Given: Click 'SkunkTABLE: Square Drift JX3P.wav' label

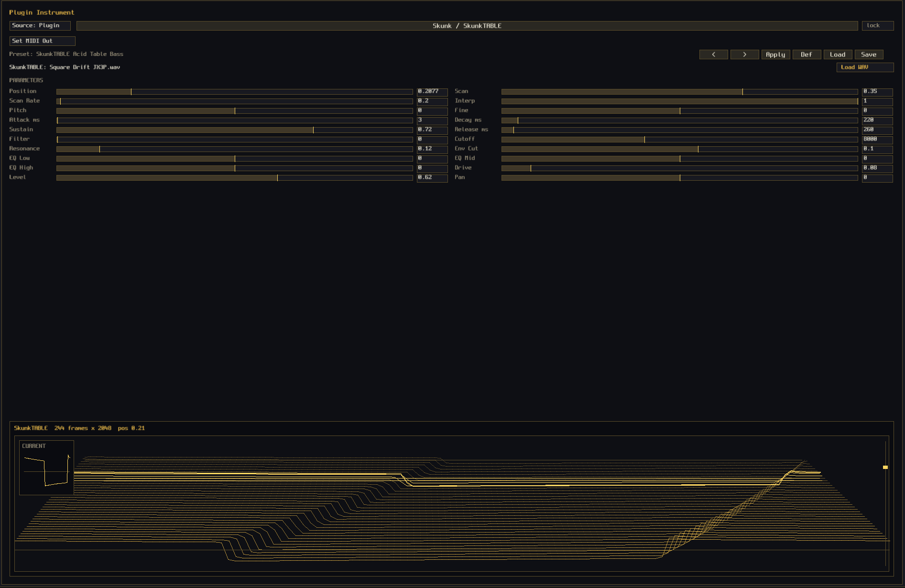Looking at the screenshot, I should [x=65, y=67].
